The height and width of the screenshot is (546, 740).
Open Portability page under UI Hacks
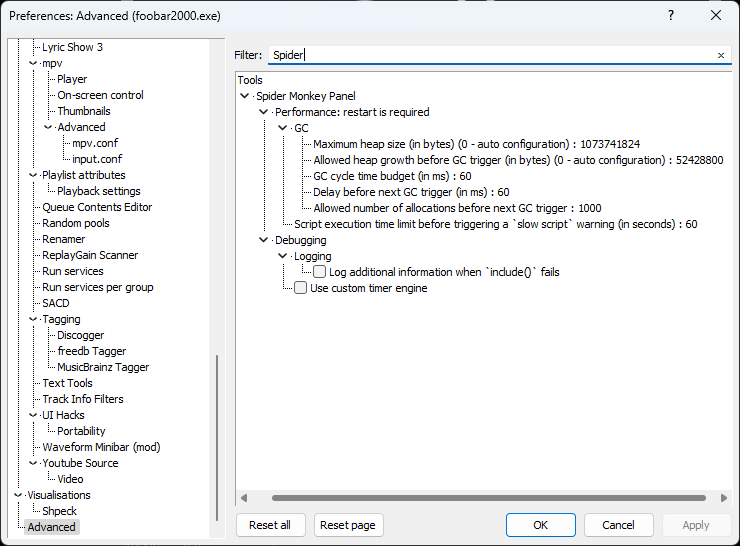(x=81, y=431)
